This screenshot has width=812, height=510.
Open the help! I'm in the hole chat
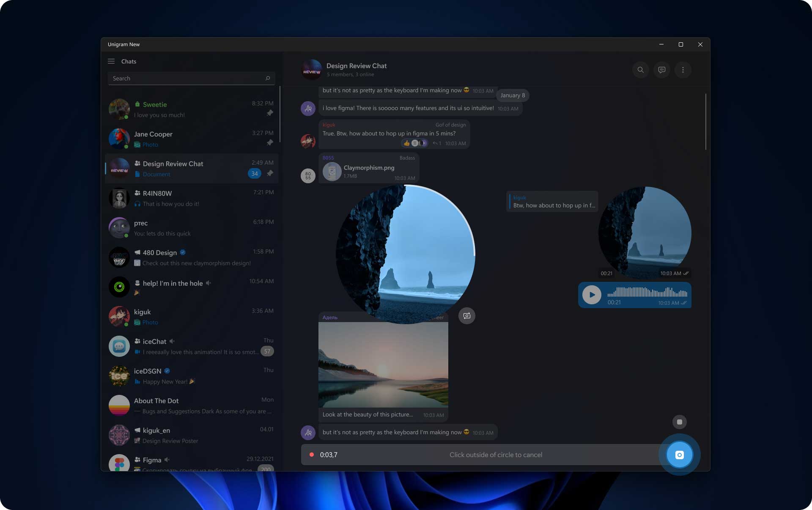pos(192,287)
